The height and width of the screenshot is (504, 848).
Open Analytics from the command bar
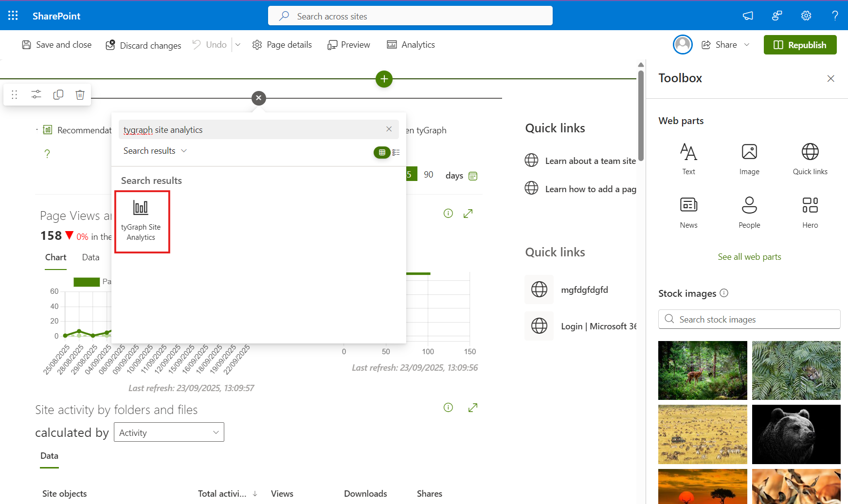(x=411, y=45)
